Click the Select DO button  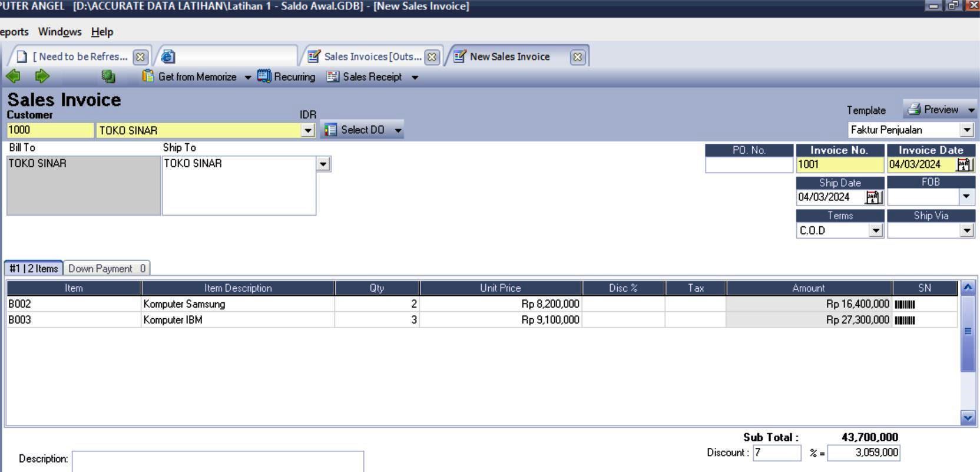point(356,130)
